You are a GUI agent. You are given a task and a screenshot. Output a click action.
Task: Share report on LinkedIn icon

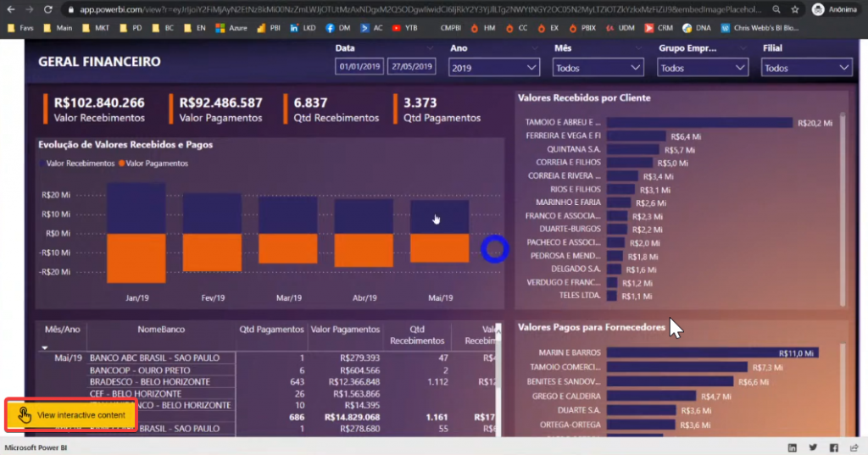[793, 447]
